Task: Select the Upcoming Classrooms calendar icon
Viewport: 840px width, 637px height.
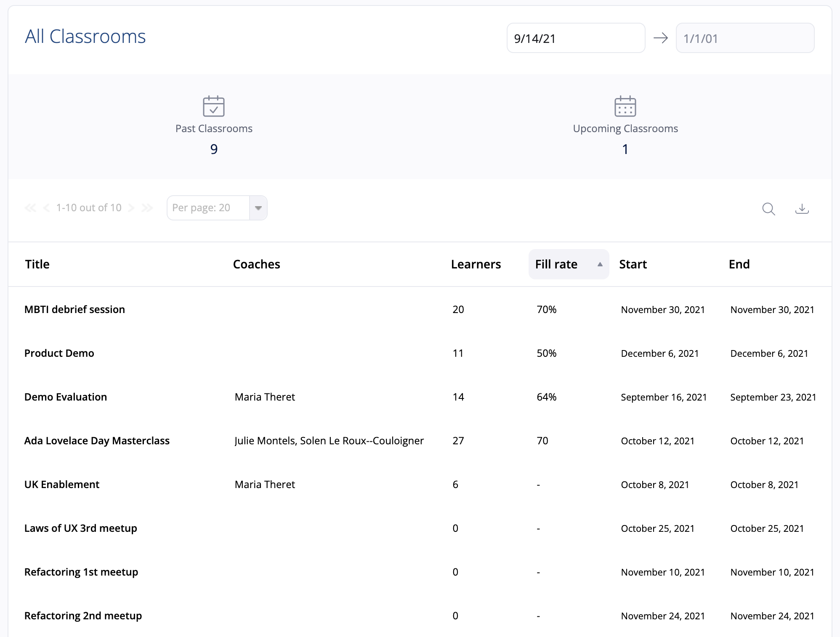Action: point(625,107)
